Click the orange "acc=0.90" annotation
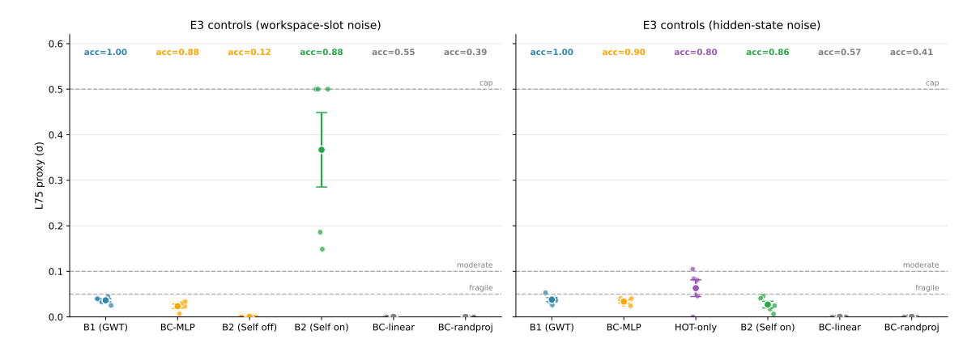980x352 pixels. click(624, 53)
